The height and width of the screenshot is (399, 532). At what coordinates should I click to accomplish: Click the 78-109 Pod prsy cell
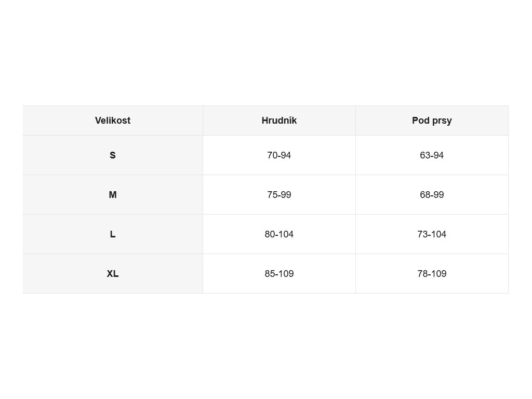[x=432, y=273]
